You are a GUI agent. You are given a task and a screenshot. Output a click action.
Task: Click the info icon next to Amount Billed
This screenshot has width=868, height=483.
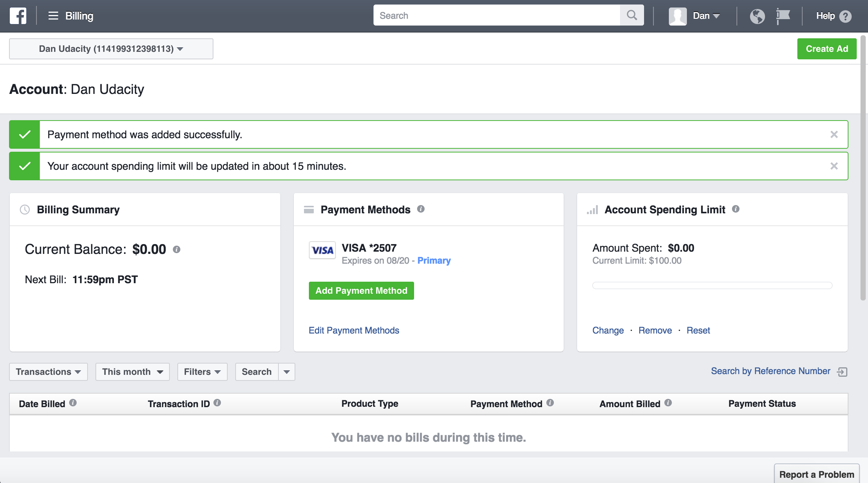[668, 403]
